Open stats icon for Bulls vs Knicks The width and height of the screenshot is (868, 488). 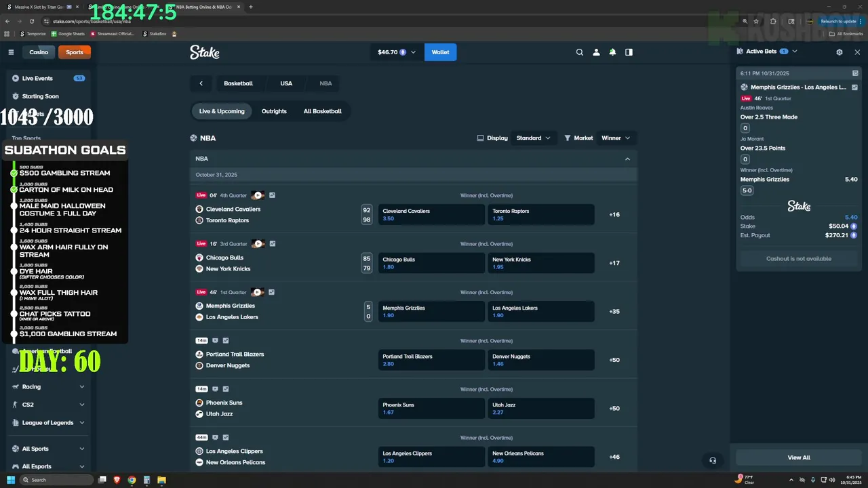click(x=272, y=244)
